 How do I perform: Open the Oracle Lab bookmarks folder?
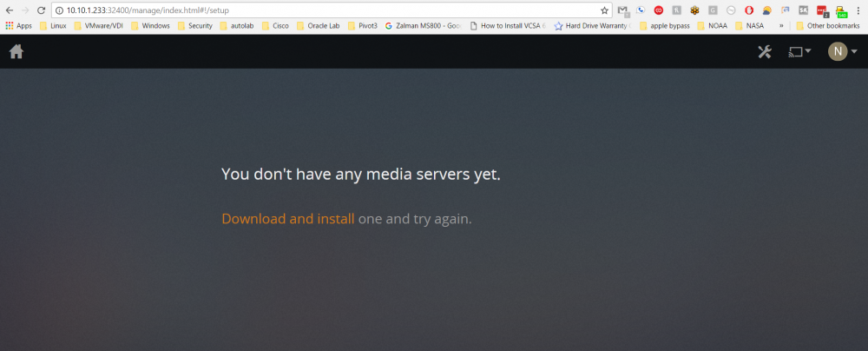click(x=319, y=25)
